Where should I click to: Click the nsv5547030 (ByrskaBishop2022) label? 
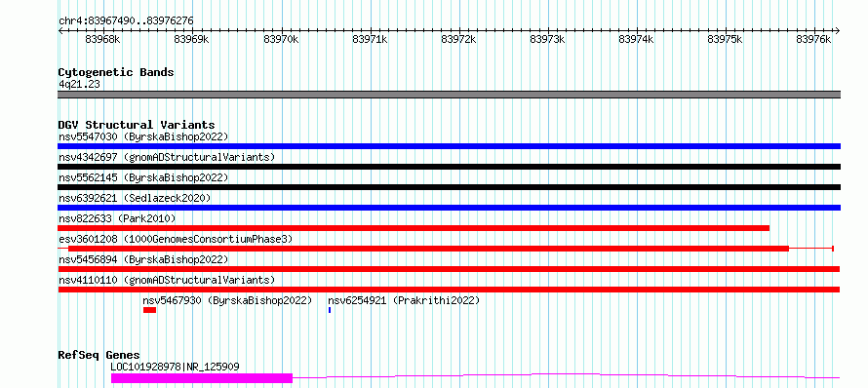click(143, 136)
